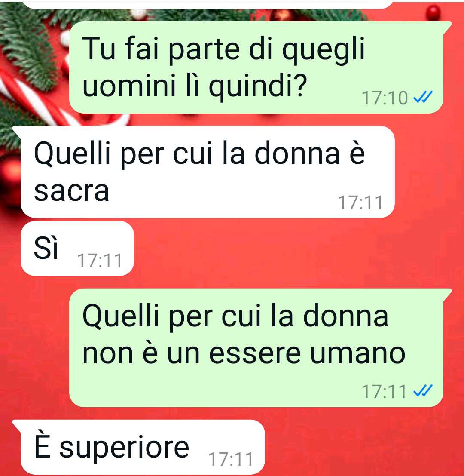464x476 pixels.
Task: Click the 17:11 timestamp next to 'È superiore'
Action: [x=231, y=459]
